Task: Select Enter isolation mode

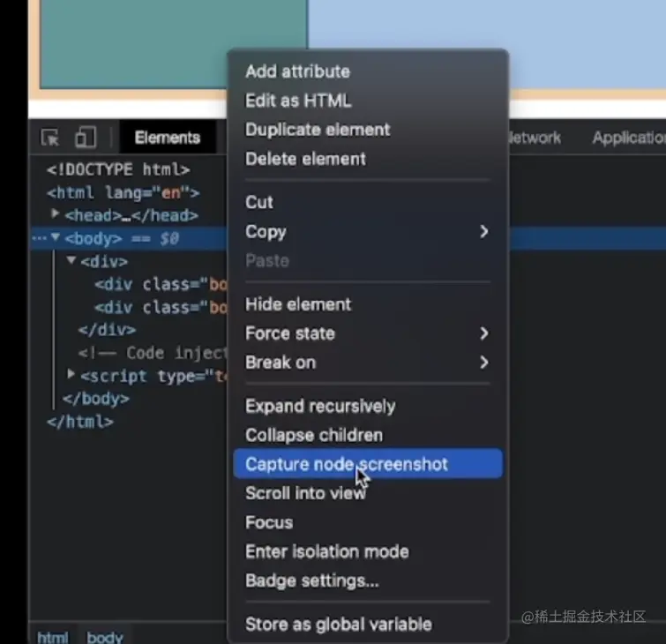Action: [x=327, y=551]
